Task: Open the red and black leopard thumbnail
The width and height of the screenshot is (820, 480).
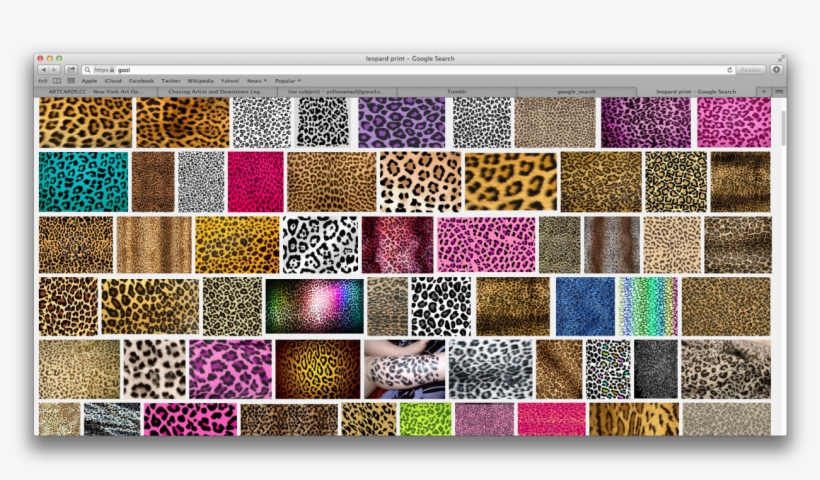Action: (397, 245)
